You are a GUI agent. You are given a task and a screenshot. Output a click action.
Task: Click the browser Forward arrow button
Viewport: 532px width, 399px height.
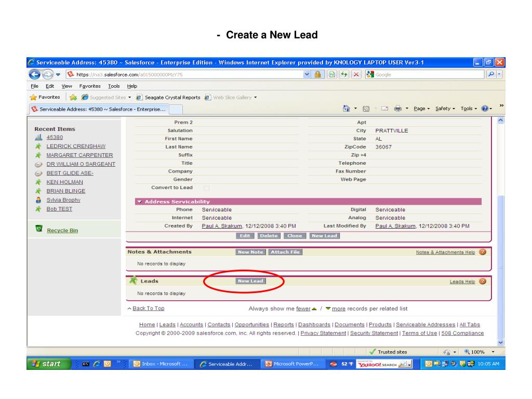(48, 74)
